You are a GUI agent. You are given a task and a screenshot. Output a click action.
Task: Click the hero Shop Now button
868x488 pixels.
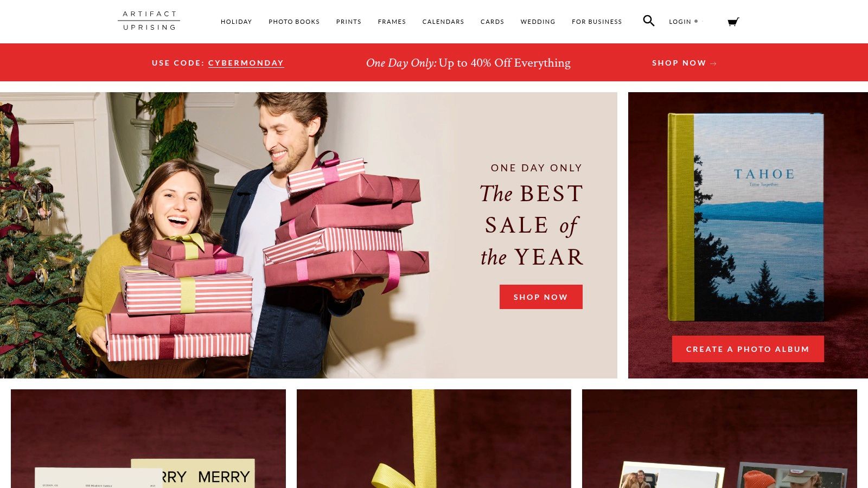[x=541, y=297]
